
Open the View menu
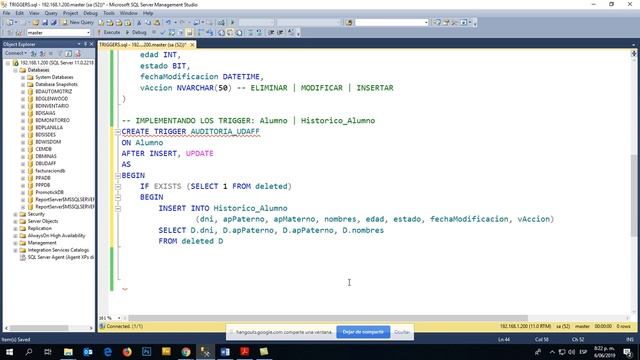[x=34, y=13]
